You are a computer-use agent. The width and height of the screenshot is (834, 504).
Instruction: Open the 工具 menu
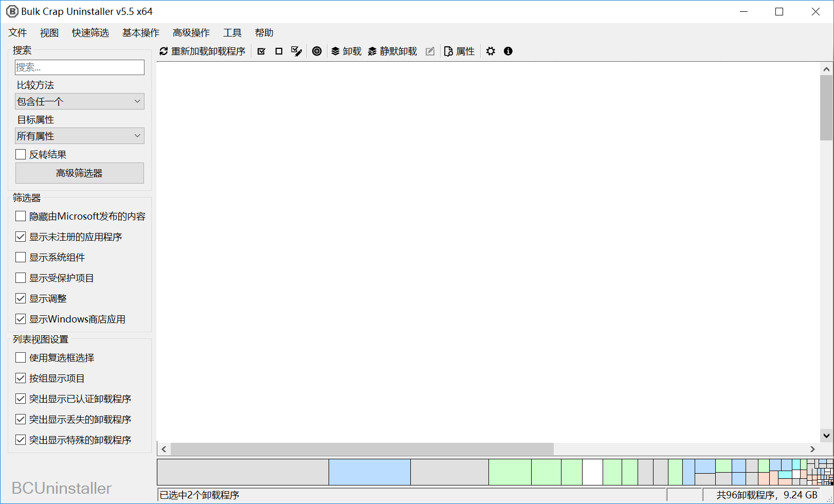pos(232,32)
